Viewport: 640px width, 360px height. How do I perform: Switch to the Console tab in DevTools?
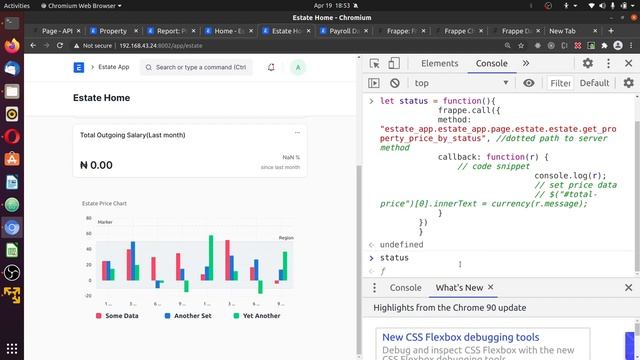point(491,63)
